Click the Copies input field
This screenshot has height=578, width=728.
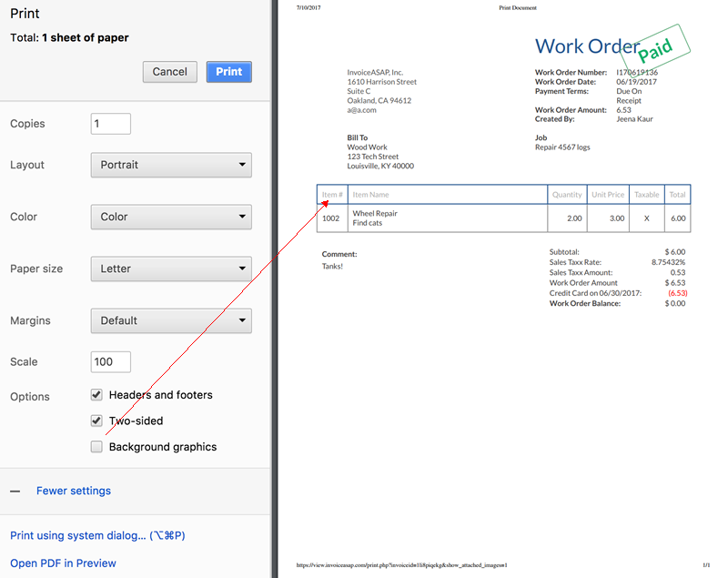(111, 124)
